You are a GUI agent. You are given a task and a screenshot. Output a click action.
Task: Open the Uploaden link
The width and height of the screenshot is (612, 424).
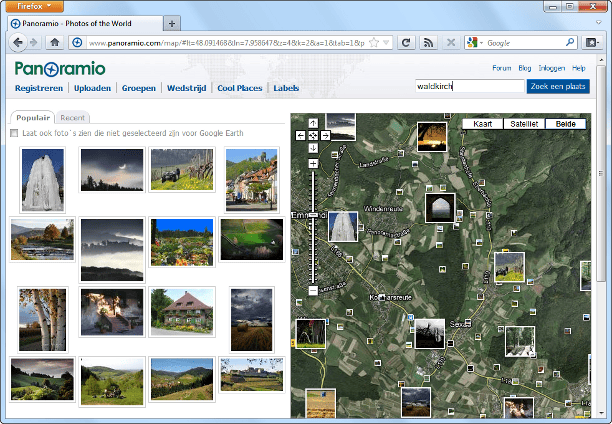(x=93, y=88)
